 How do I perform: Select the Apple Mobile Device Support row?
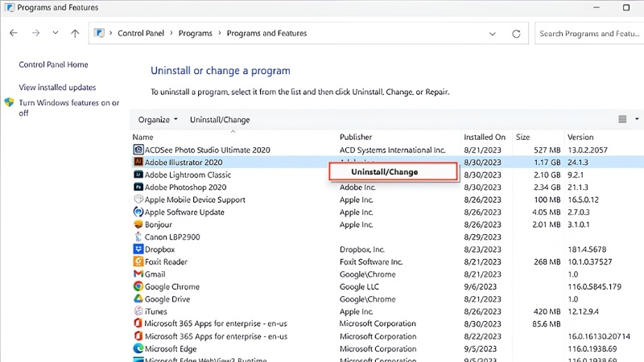pyautogui.click(x=387, y=200)
